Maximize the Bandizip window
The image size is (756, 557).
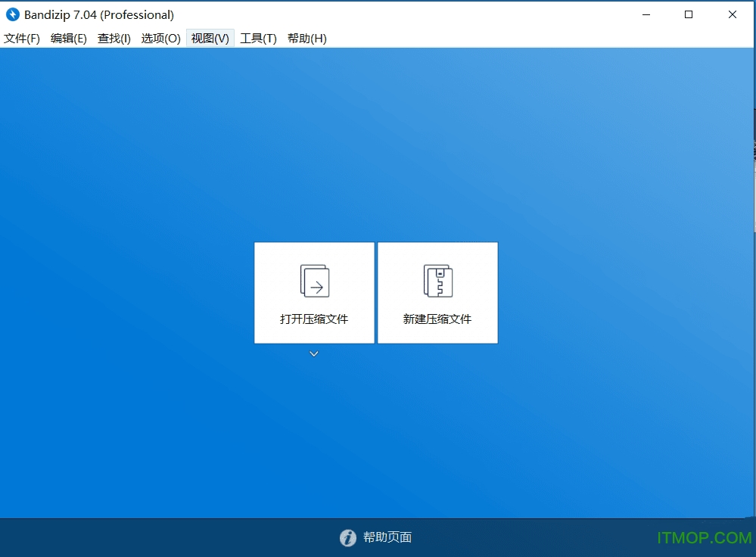point(689,14)
